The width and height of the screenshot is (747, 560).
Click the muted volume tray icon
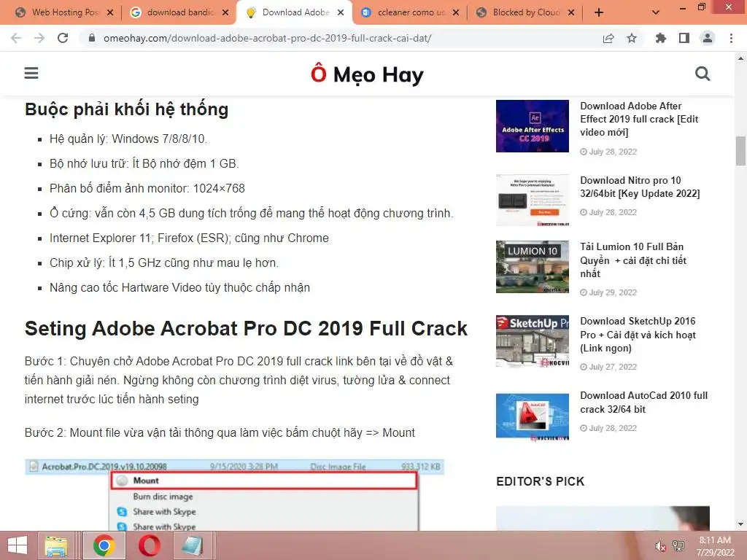coord(660,546)
